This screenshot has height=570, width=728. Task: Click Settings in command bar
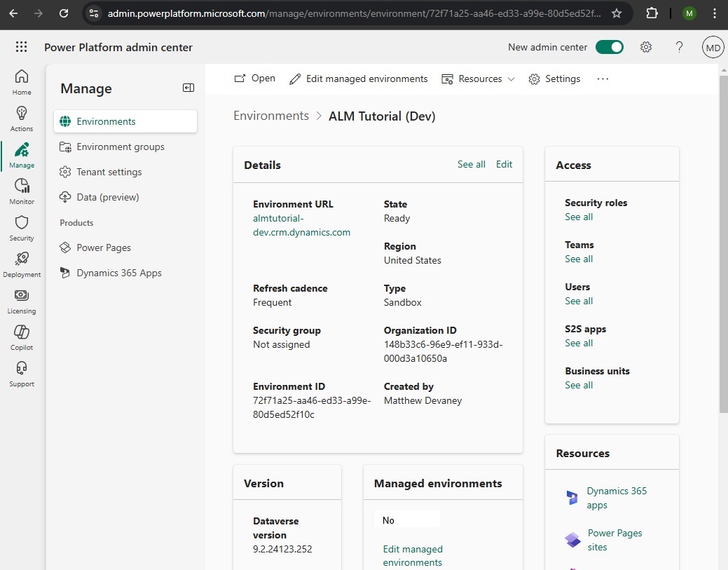tap(554, 79)
